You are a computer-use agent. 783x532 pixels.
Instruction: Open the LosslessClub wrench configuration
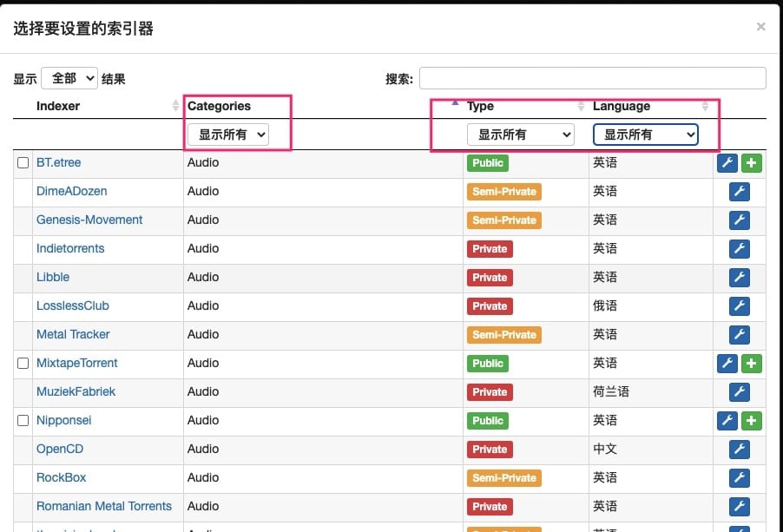pyautogui.click(x=739, y=306)
